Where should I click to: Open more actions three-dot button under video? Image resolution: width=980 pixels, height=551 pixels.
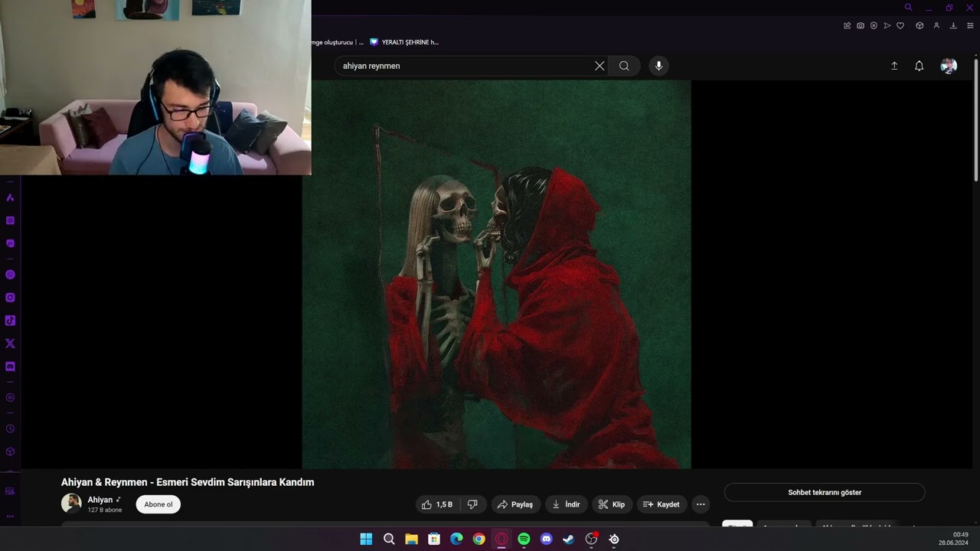[x=701, y=504]
